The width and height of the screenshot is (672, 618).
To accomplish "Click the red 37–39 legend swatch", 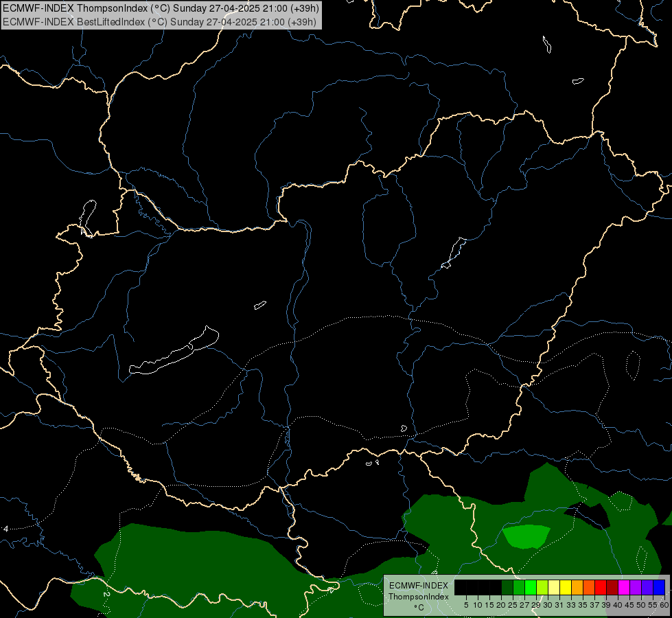I will 601,587.
